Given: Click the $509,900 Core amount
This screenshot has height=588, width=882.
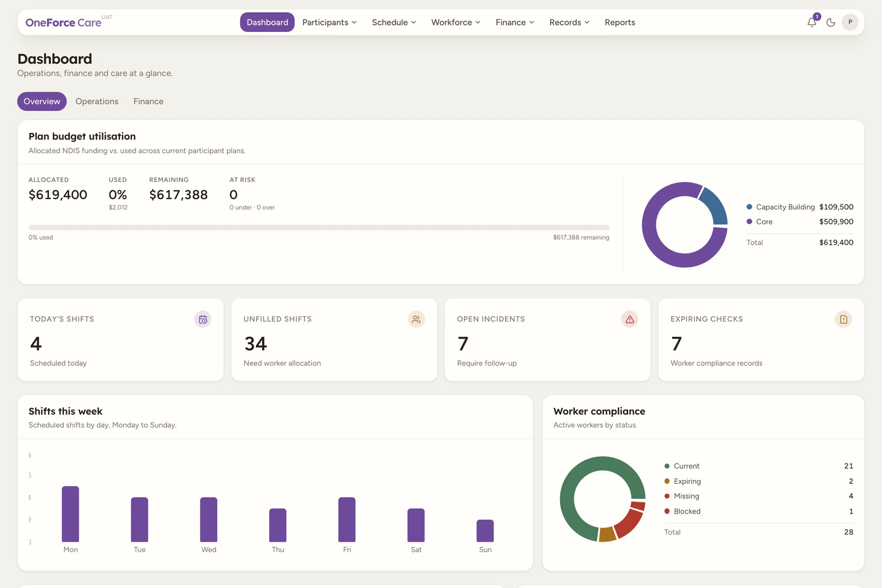Looking at the screenshot, I should click(x=836, y=222).
